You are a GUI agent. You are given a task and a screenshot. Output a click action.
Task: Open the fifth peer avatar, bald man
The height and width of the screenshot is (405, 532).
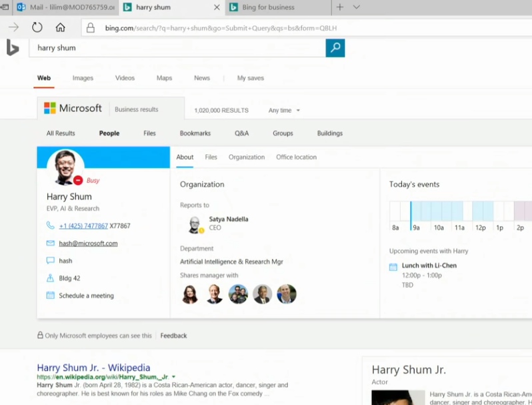tap(287, 294)
